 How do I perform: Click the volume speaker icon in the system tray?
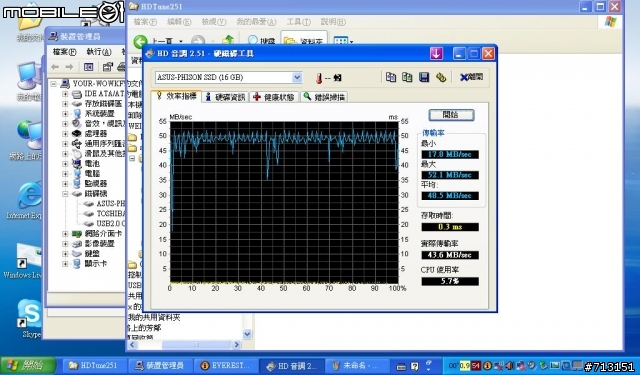point(510,366)
